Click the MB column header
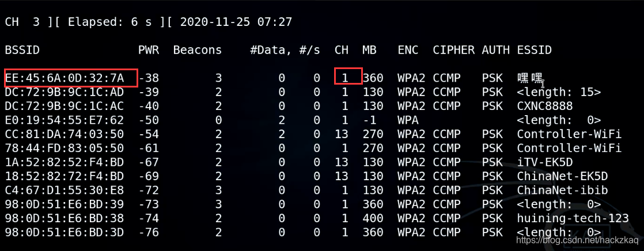Image resolution: width=644 pixels, height=251 pixels. (x=369, y=50)
